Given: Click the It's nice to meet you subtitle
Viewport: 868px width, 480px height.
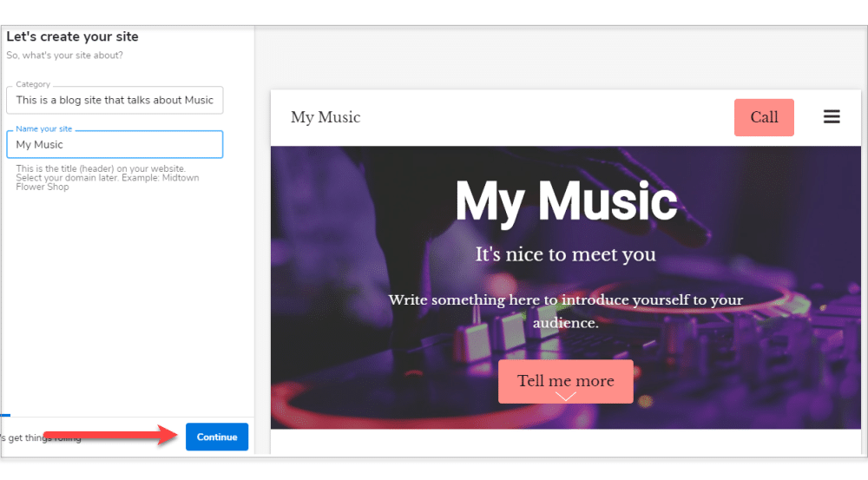Looking at the screenshot, I should (565, 254).
